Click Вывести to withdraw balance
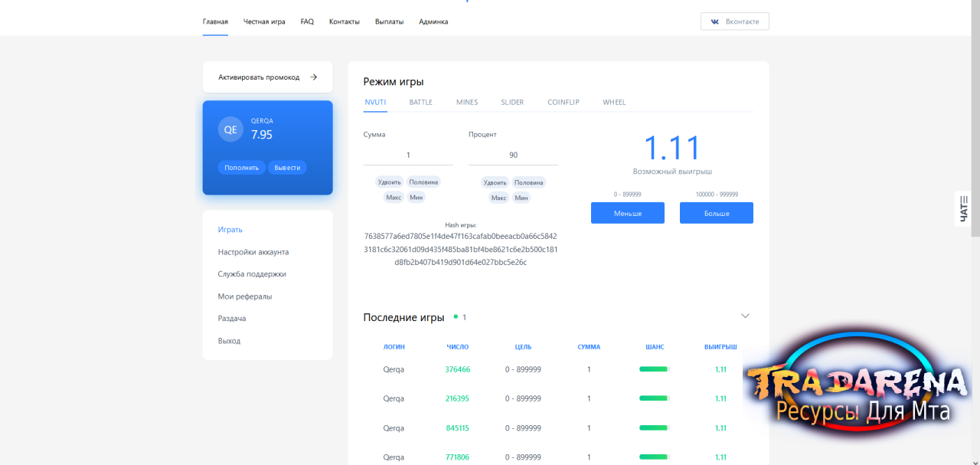 click(x=287, y=167)
